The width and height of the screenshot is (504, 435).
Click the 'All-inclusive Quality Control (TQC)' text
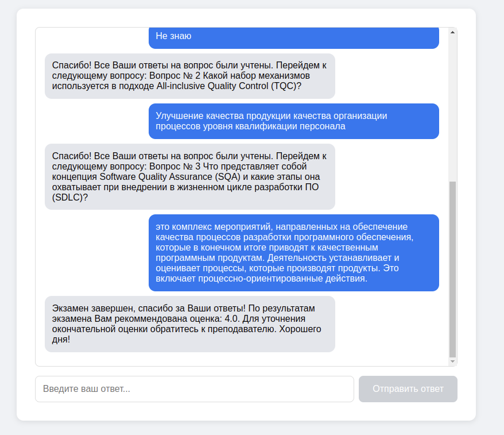pos(229,86)
